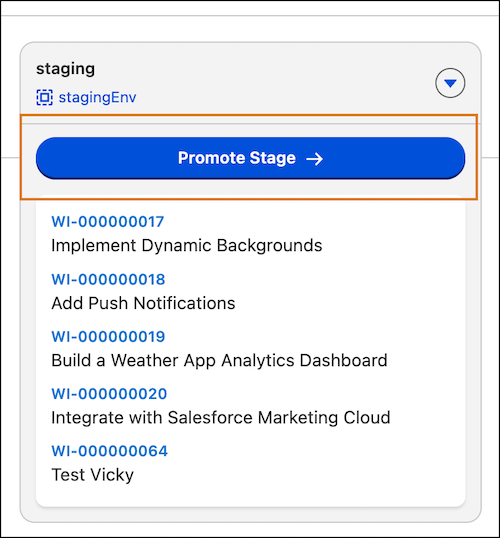Open work item WI-000000019
Viewport: 500px width, 538px height.
point(108,337)
